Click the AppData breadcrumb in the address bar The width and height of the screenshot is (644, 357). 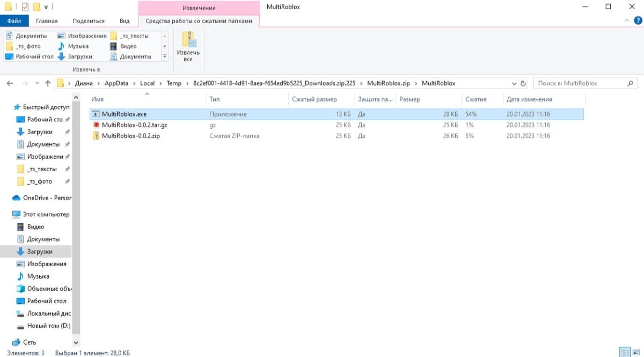point(117,84)
